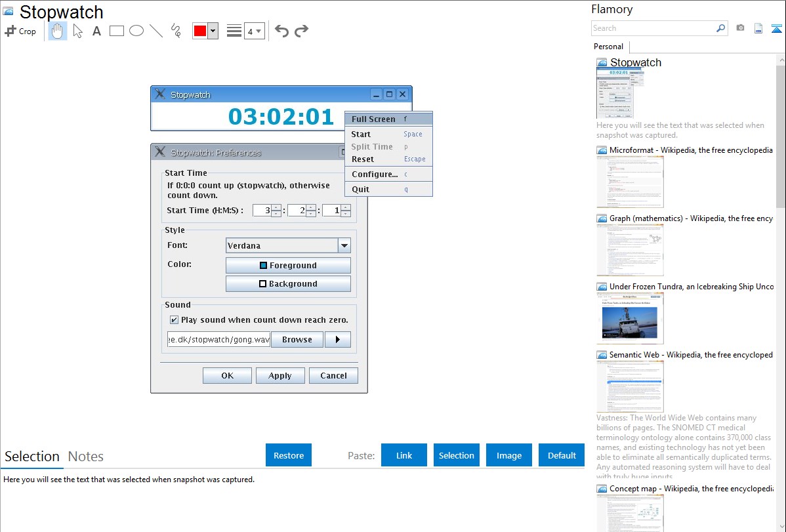
Task: Click the line thickness icon
Action: click(234, 31)
